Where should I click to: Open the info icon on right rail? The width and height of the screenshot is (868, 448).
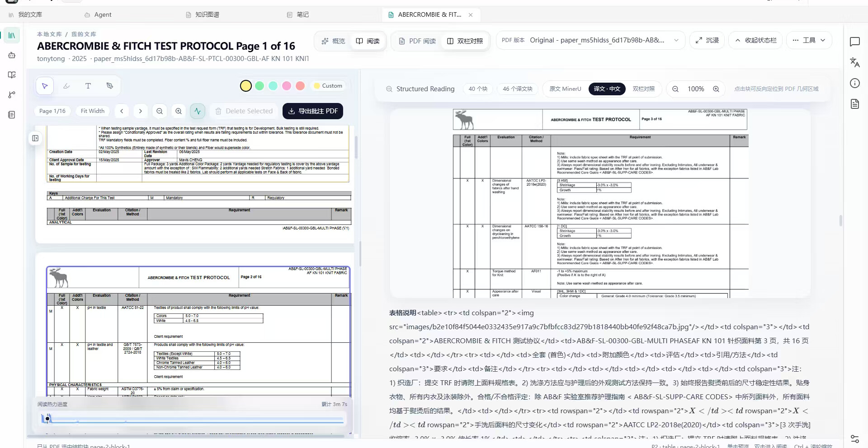click(x=854, y=83)
